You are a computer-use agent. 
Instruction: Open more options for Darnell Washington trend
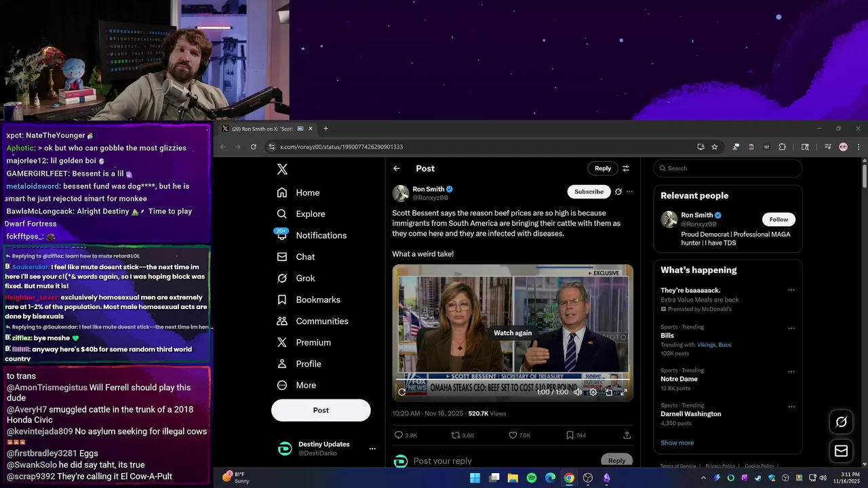(x=791, y=406)
